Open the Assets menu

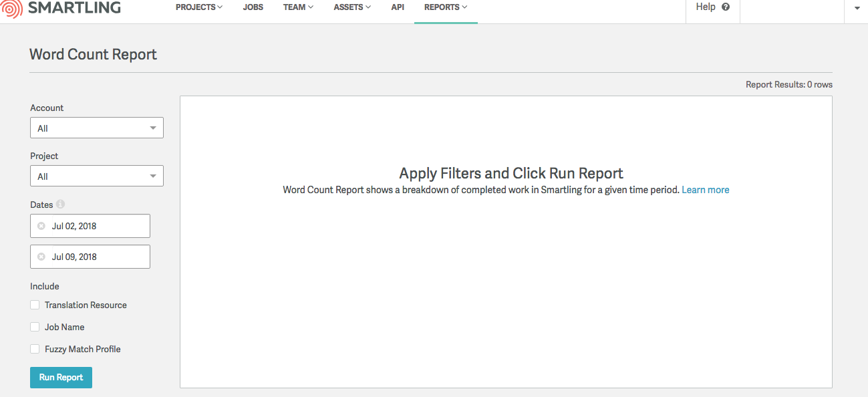(352, 7)
